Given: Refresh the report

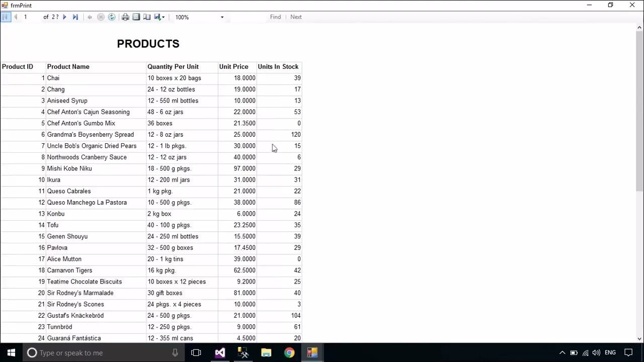Looking at the screenshot, I should [x=112, y=17].
